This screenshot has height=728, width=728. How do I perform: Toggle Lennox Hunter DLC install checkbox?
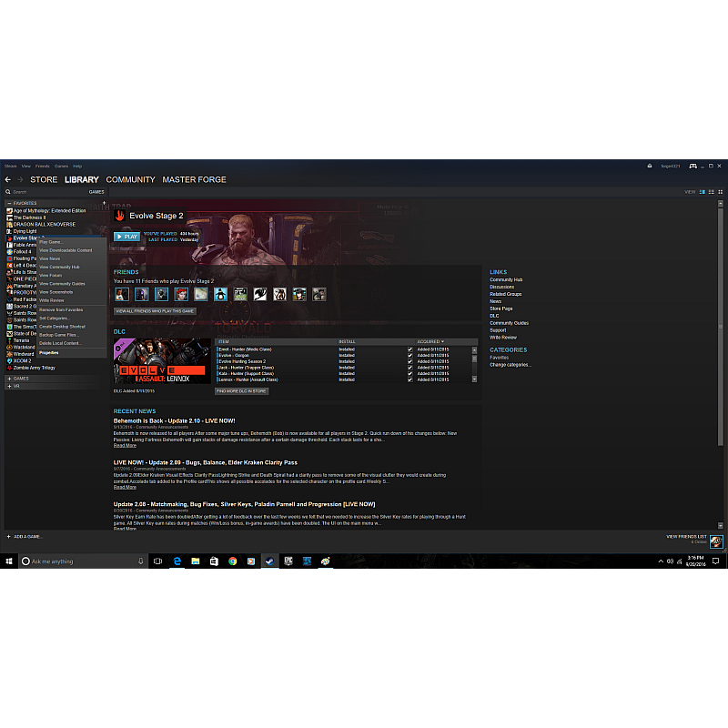pyautogui.click(x=409, y=379)
